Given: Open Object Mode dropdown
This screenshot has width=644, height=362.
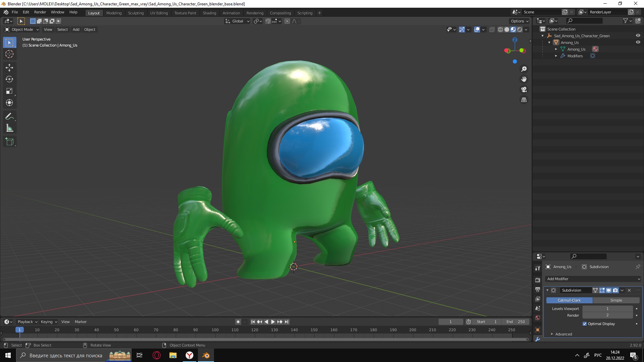Looking at the screenshot, I should [x=22, y=29].
